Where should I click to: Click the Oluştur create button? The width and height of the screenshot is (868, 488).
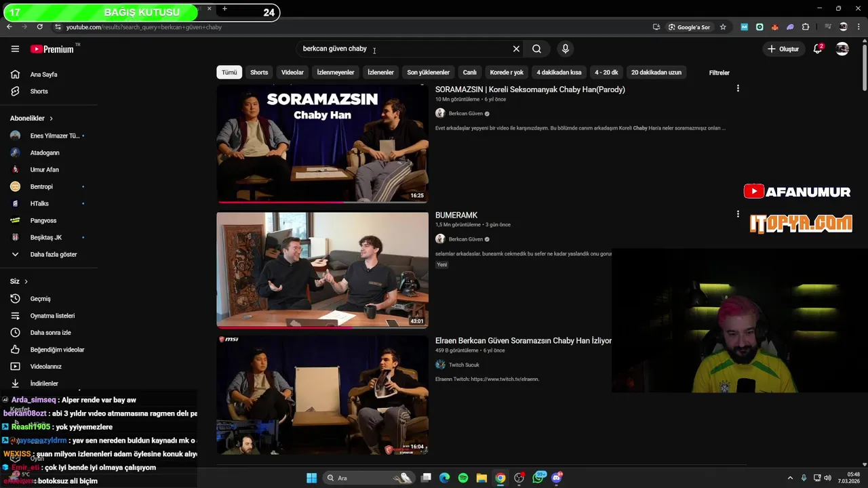point(783,49)
